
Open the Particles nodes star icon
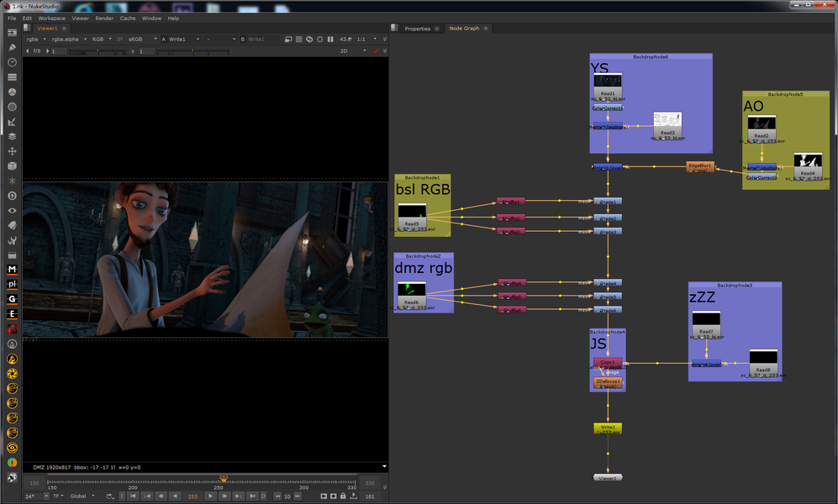click(x=12, y=181)
